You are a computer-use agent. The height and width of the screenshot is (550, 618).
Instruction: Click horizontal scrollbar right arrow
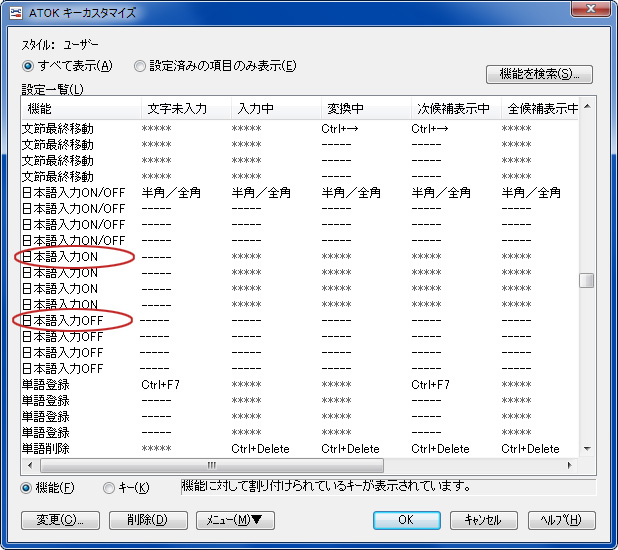coord(570,465)
